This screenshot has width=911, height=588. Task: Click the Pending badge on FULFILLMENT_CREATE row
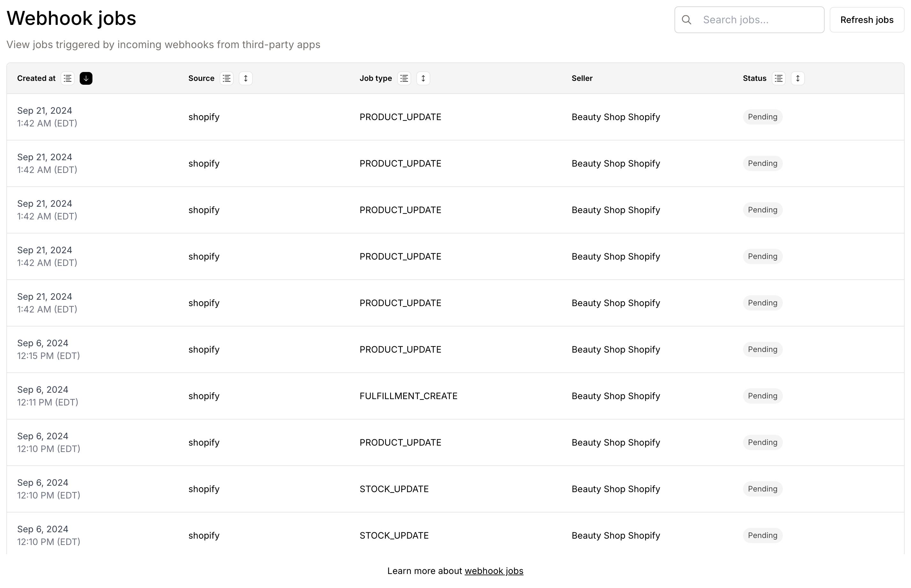point(762,396)
